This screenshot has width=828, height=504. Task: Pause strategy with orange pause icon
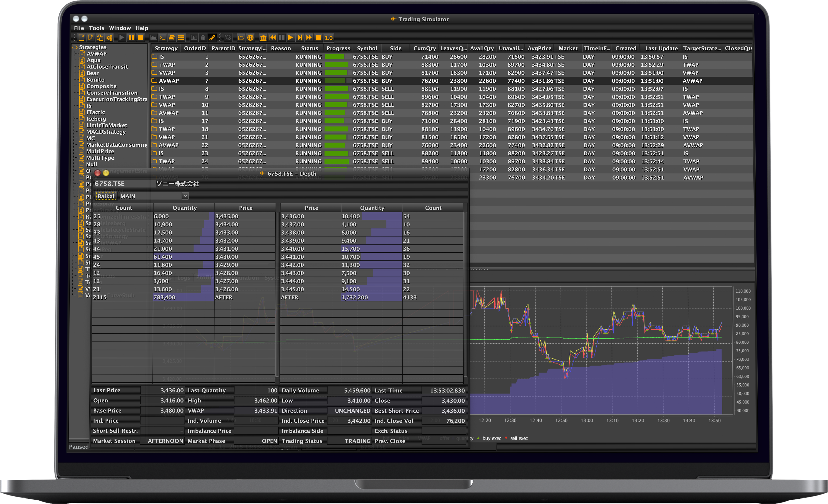(x=131, y=38)
